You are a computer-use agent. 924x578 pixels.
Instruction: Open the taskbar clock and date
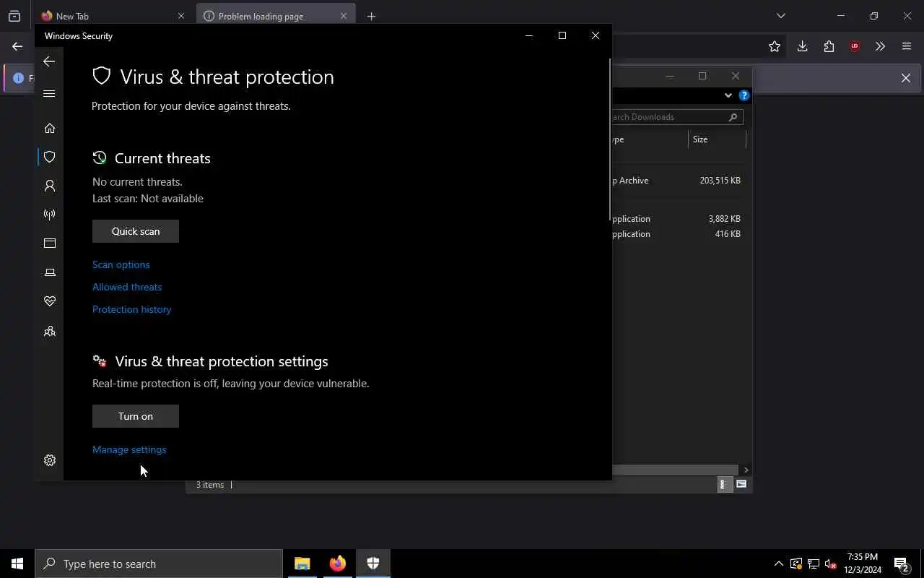(863, 564)
